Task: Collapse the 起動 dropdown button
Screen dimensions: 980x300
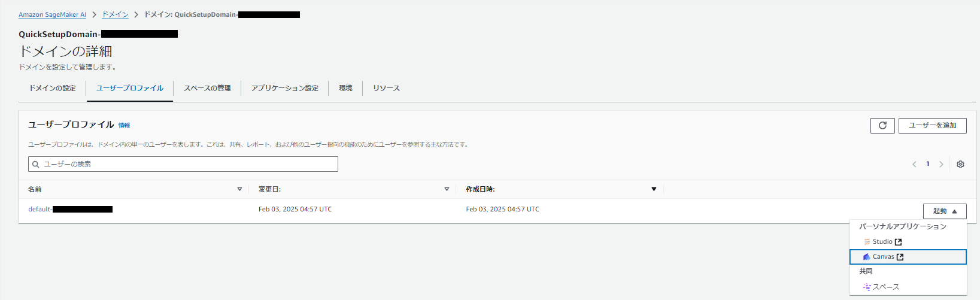Action: click(x=945, y=211)
